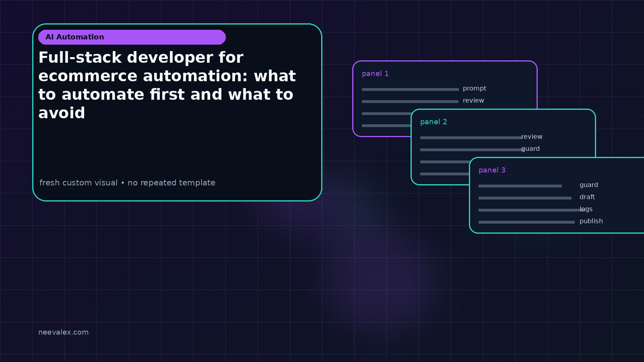The height and width of the screenshot is (362, 644).
Task: Click the 'fresh custom visual' subtitle text
Action: click(x=127, y=183)
